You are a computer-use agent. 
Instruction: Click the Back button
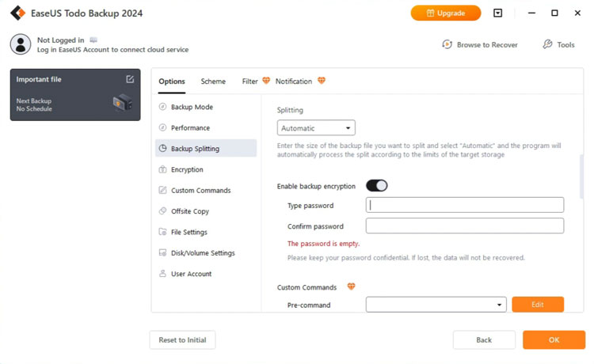(484, 339)
